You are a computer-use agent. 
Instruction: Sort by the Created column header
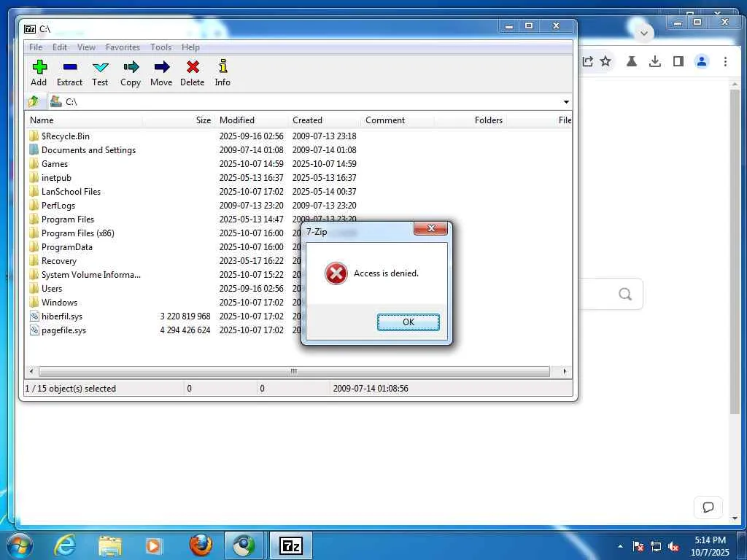pyautogui.click(x=325, y=120)
